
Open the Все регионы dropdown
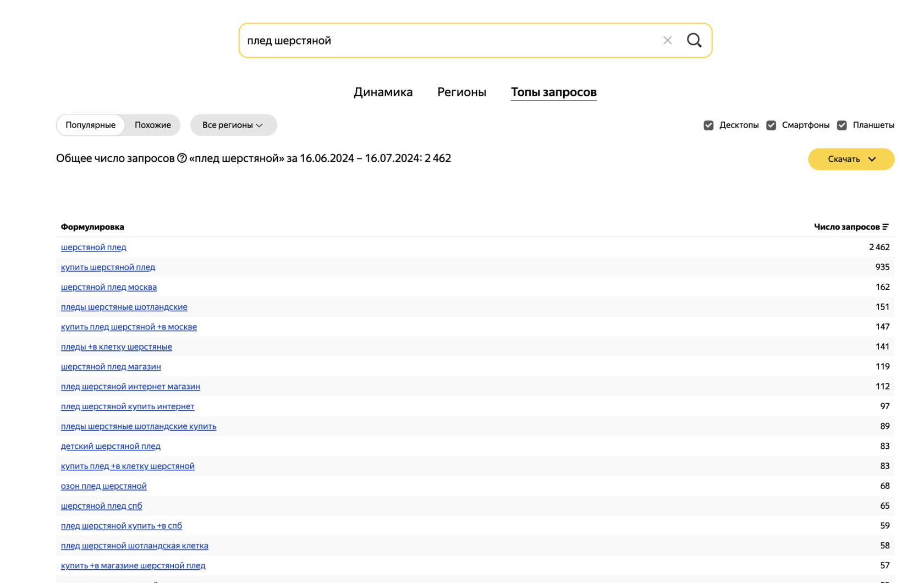coord(233,125)
